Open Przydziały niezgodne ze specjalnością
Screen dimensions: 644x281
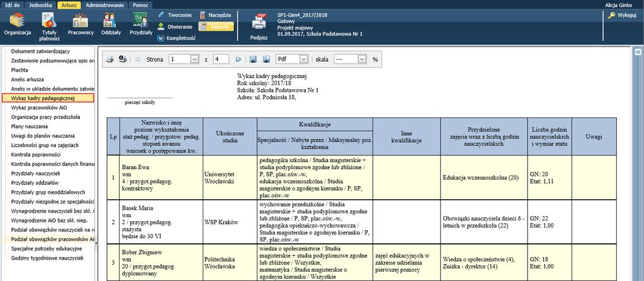pos(53,202)
